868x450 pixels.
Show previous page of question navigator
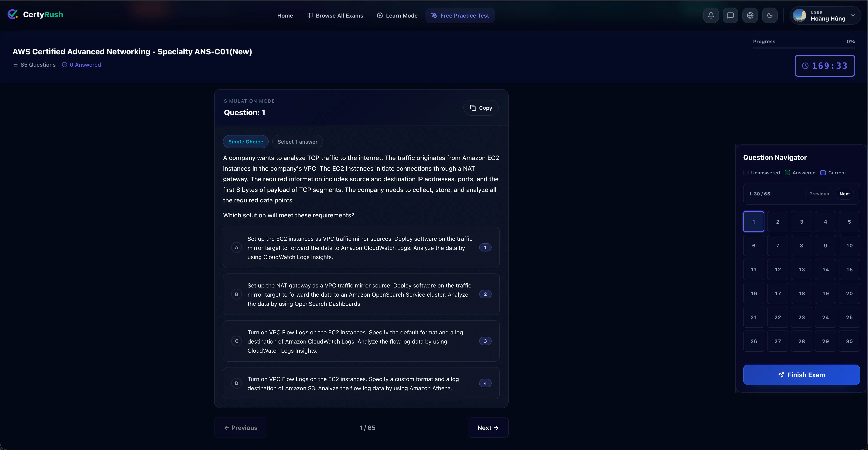click(819, 194)
